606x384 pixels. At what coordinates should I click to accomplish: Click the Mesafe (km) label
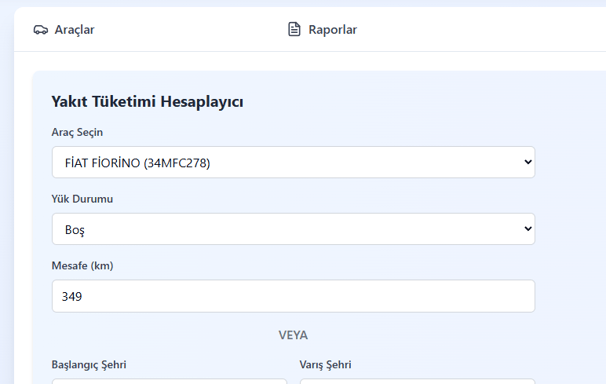[x=82, y=266]
